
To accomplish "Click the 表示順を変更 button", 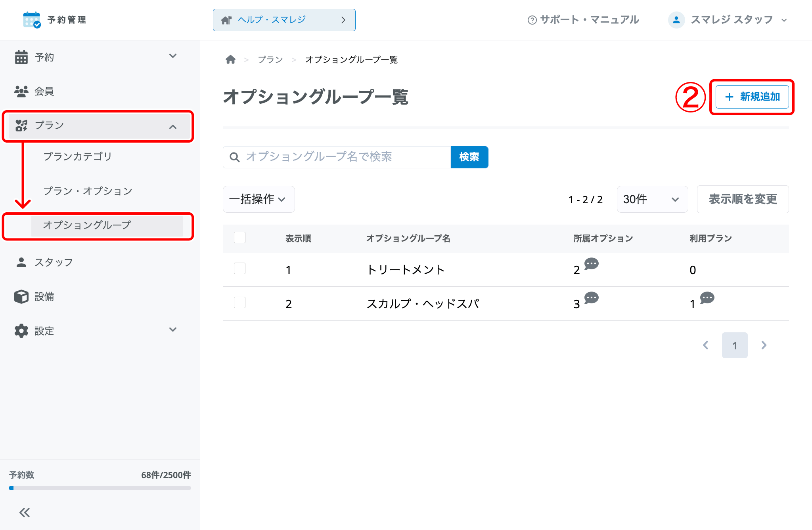I will point(743,199).
